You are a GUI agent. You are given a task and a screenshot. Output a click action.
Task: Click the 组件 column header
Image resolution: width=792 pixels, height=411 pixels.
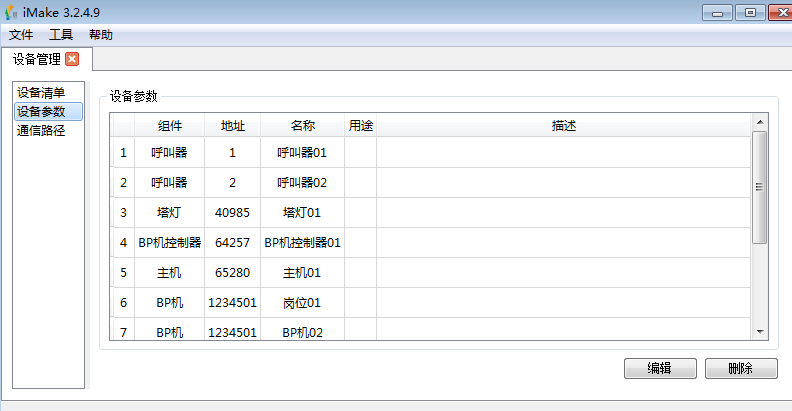pyautogui.click(x=169, y=126)
